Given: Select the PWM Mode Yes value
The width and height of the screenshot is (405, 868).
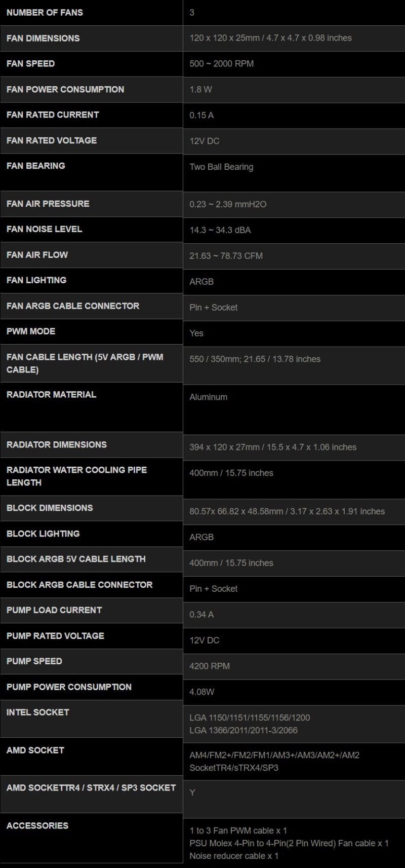Looking at the screenshot, I should click(x=196, y=333).
